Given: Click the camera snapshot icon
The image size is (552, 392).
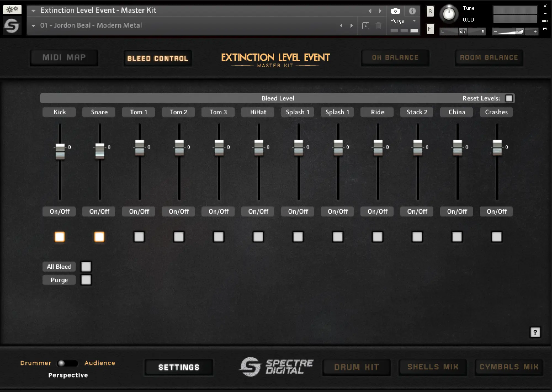Looking at the screenshot, I should tap(395, 11).
